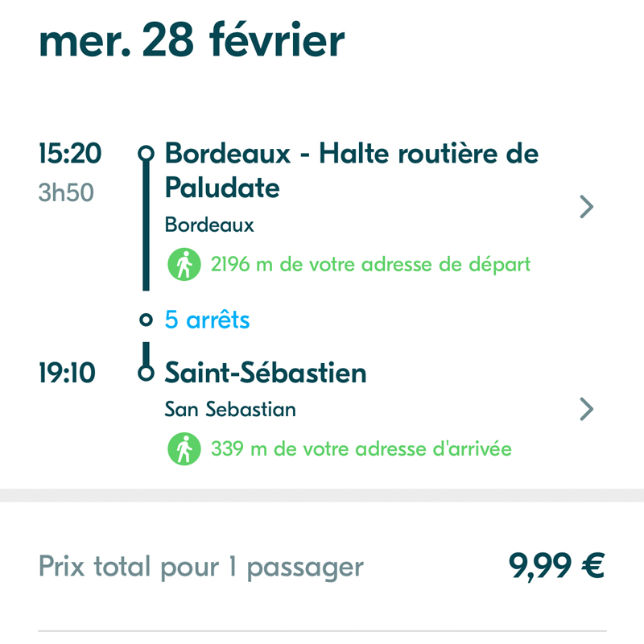
Task: Select Bordeaux - Halte routière de Paludate title
Action: 351,170
